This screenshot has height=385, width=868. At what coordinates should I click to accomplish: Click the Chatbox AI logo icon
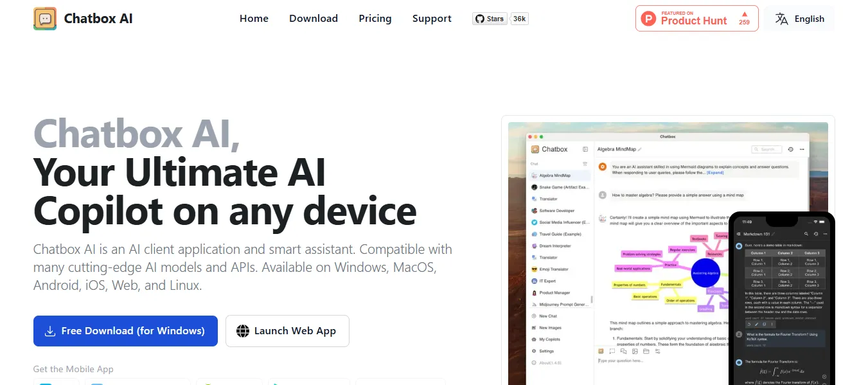[45, 19]
